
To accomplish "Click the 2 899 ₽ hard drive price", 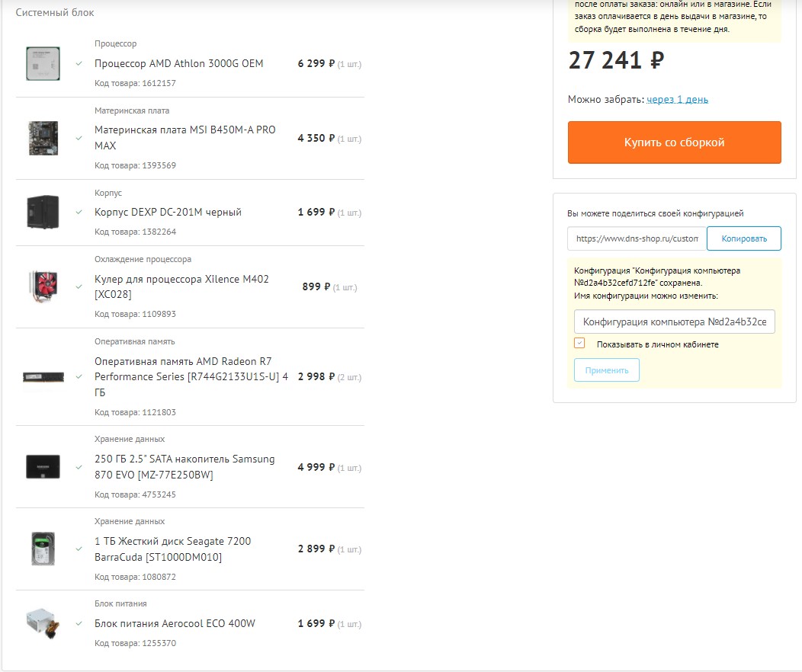I will pyautogui.click(x=316, y=549).
